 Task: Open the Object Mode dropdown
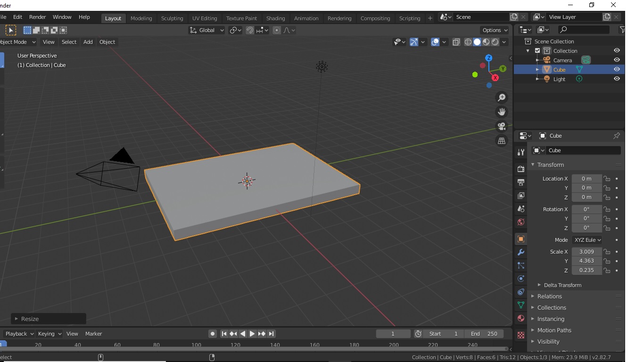tap(17, 42)
